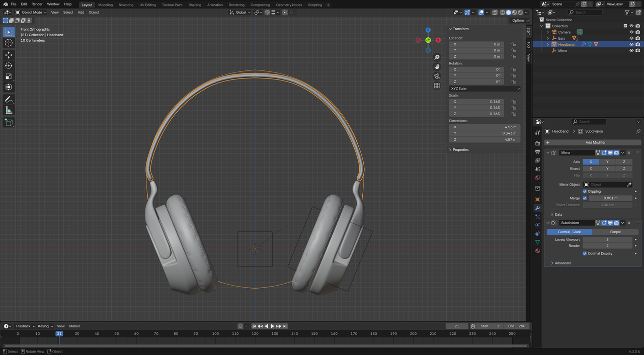
Task: Switch to the Sculpting workspace tab
Action: (126, 5)
